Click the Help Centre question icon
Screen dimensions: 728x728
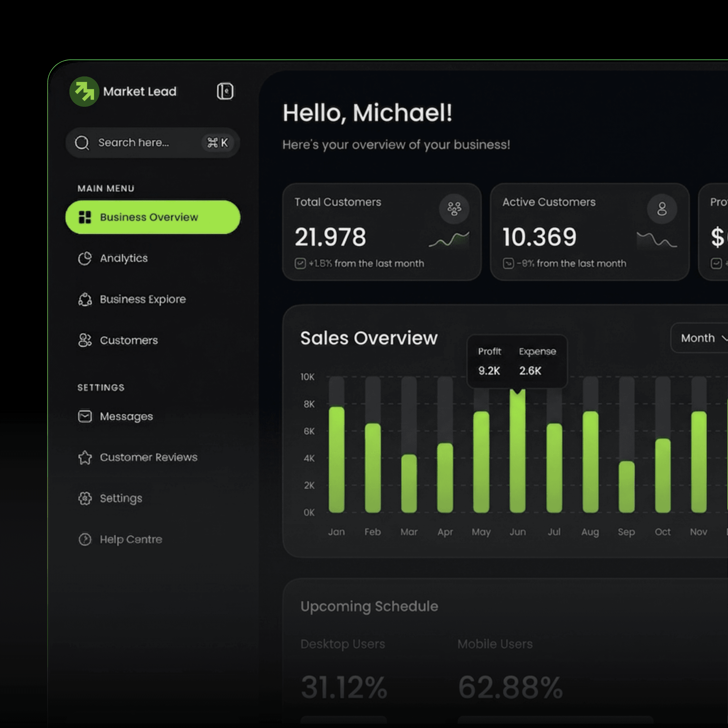click(85, 539)
